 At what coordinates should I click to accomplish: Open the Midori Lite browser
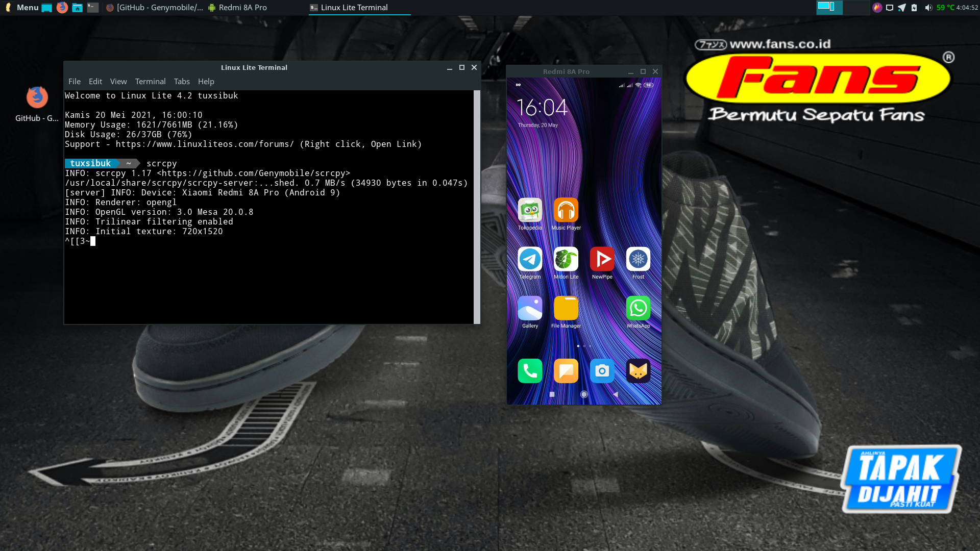coord(566,260)
